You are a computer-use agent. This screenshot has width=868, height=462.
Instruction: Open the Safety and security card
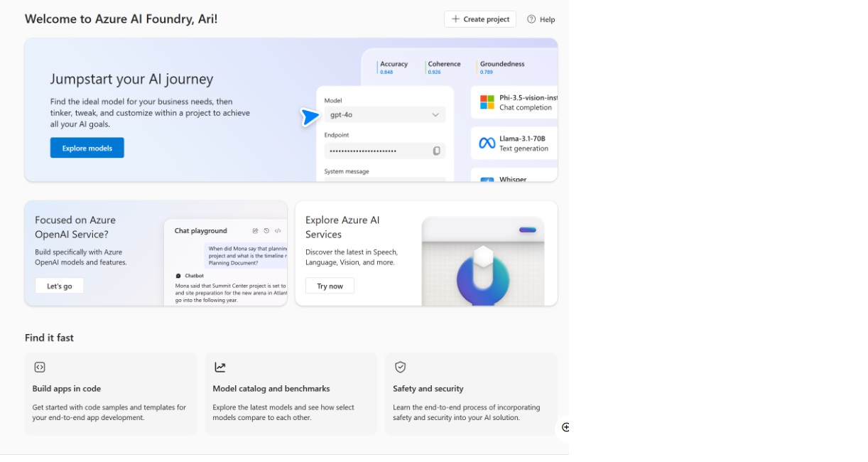click(471, 394)
